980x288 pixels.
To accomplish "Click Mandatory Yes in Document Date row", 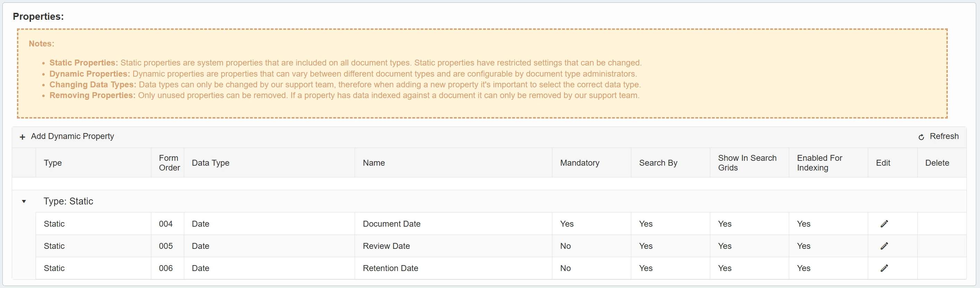I will point(591,224).
